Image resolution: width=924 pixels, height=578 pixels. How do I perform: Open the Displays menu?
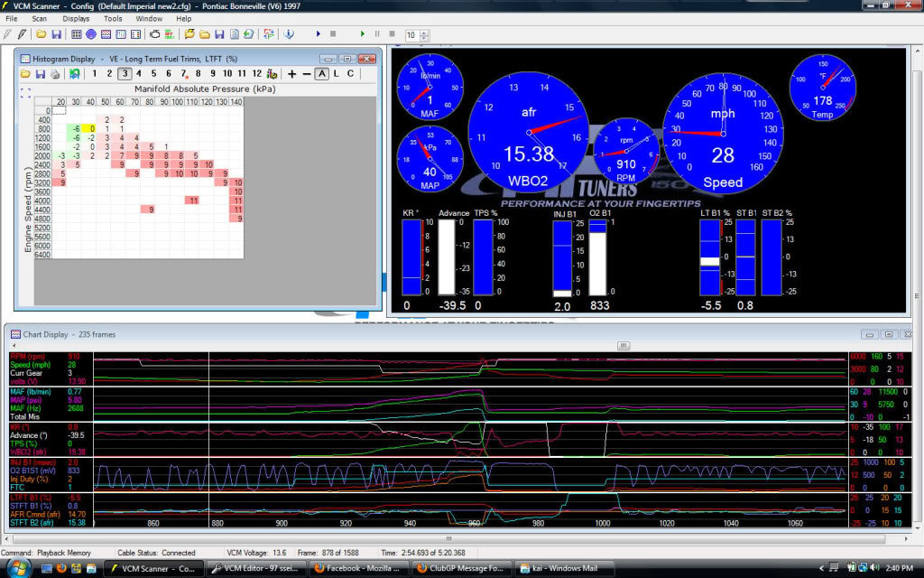click(76, 19)
